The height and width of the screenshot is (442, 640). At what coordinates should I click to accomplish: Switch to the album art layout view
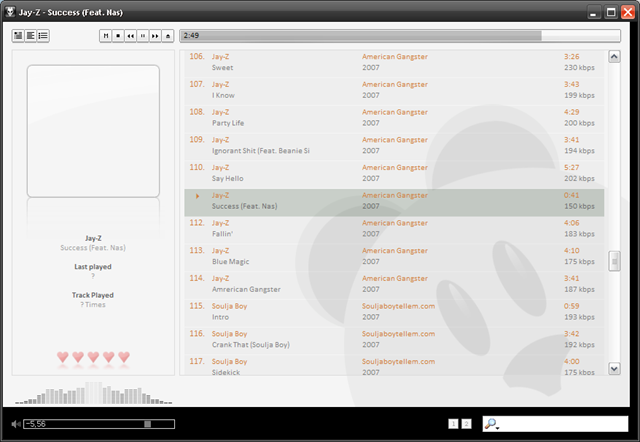coord(18,36)
